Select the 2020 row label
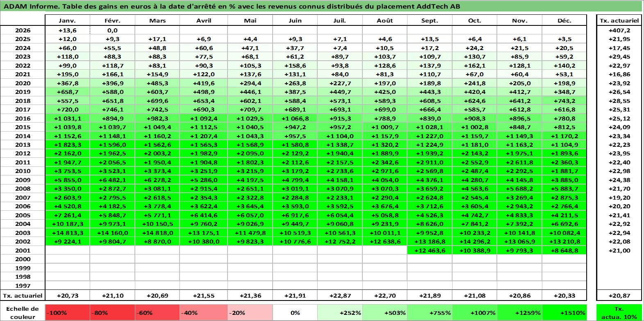Image resolution: width=644 pixels, height=321 pixels. pyautogui.click(x=23, y=83)
